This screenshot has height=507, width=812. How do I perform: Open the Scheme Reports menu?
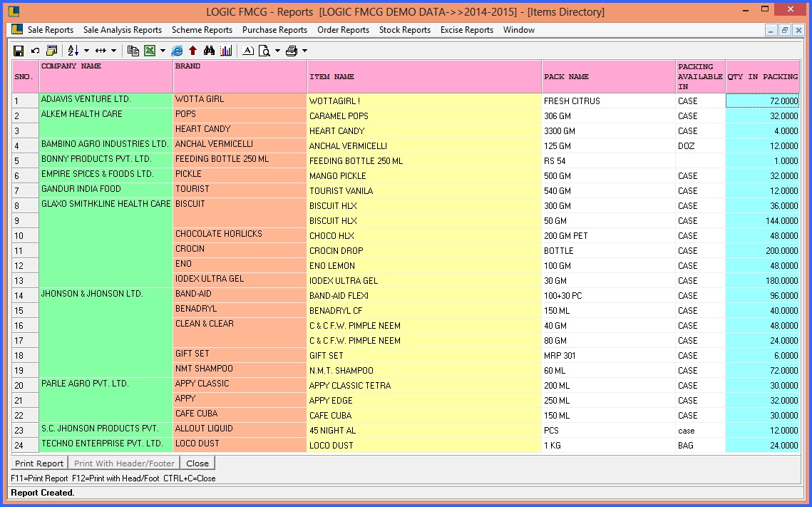pos(202,30)
